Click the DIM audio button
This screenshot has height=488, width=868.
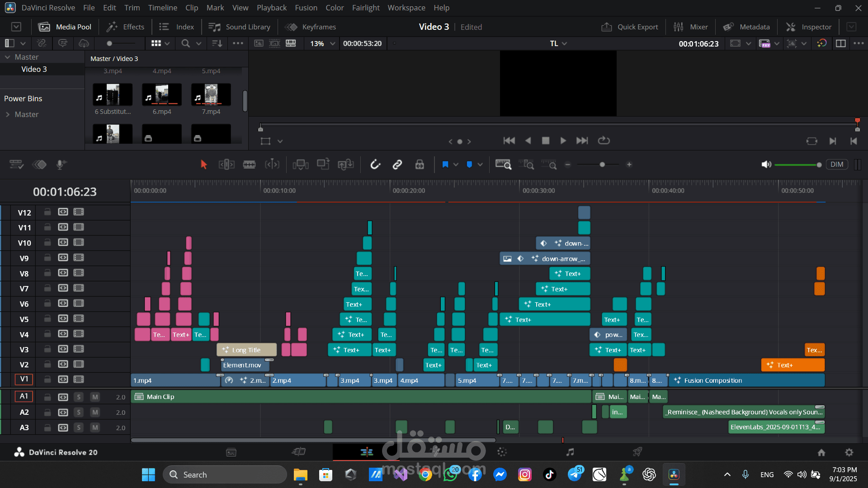837,164
